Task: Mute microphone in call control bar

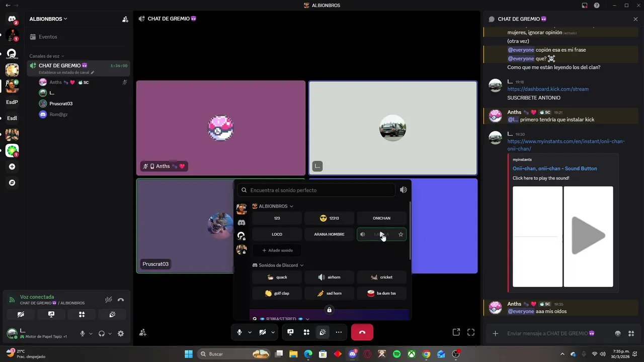Action: pyautogui.click(x=239, y=332)
